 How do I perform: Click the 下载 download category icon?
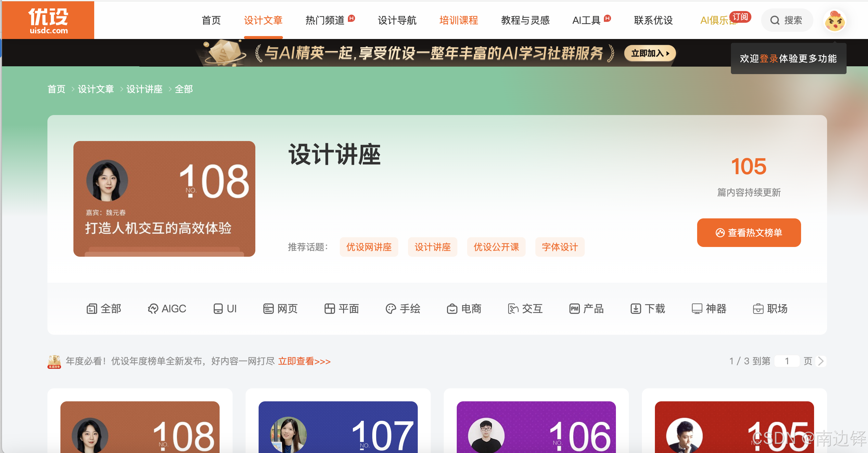click(635, 309)
